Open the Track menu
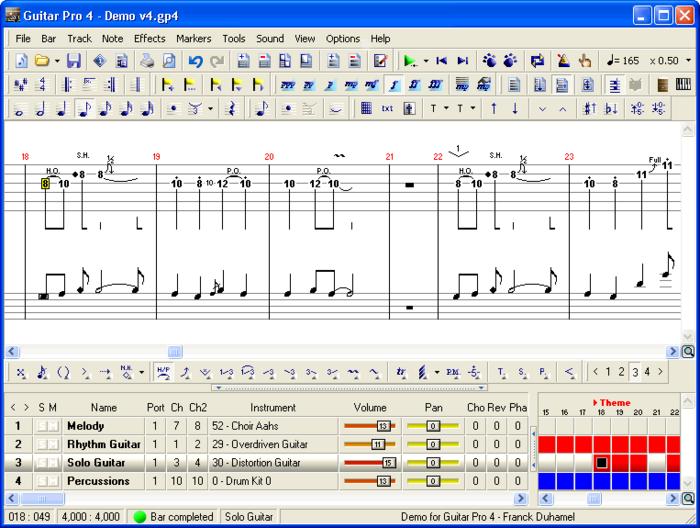 (x=79, y=39)
